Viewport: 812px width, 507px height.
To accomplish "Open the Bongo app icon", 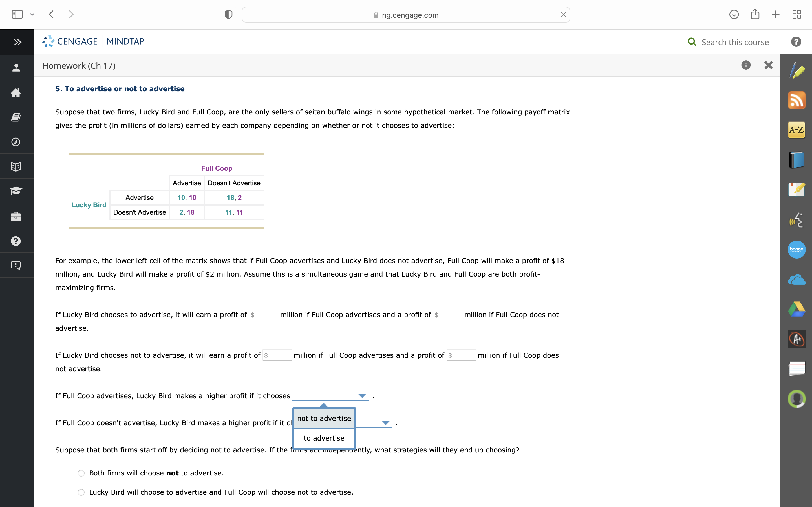I will tap(796, 249).
